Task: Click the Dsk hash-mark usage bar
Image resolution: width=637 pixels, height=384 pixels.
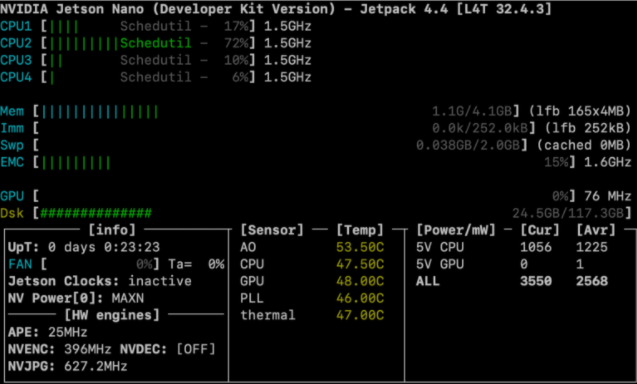Action: (96, 213)
